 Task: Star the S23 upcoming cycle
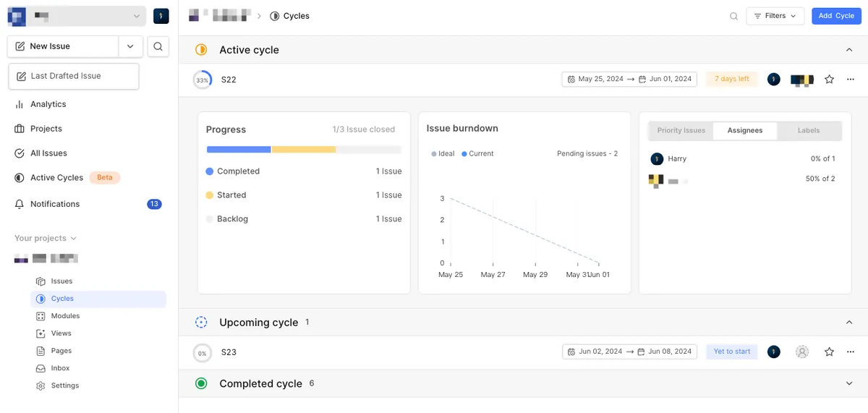[830, 352]
